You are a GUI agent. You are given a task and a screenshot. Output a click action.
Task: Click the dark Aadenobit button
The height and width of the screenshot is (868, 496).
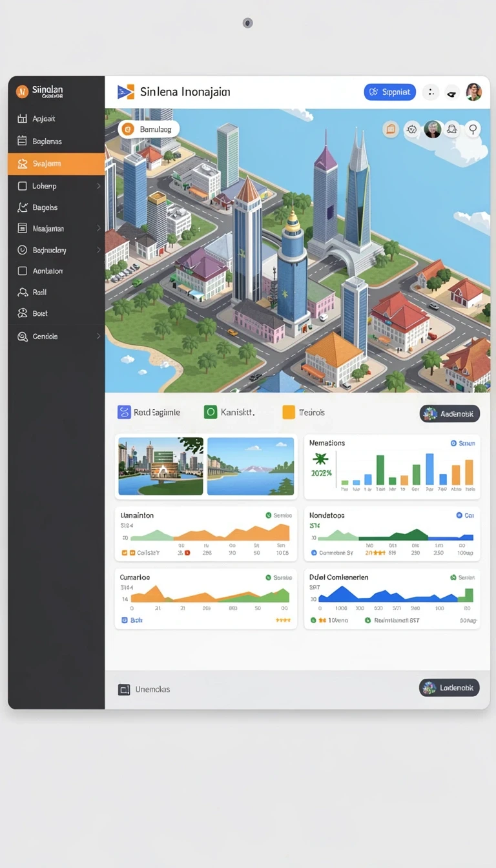tap(449, 414)
